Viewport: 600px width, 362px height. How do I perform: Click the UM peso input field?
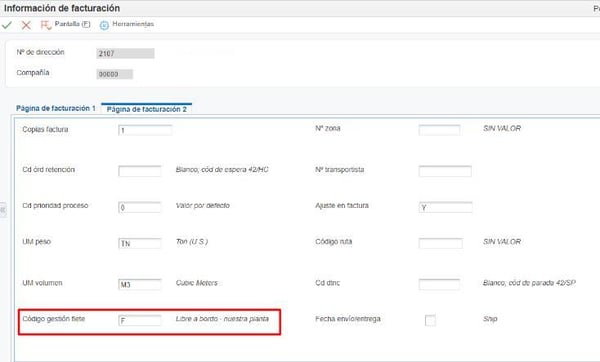click(x=140, y=243)
